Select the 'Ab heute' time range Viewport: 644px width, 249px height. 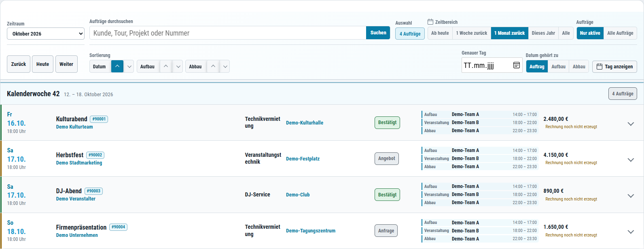tap(440, 33)
